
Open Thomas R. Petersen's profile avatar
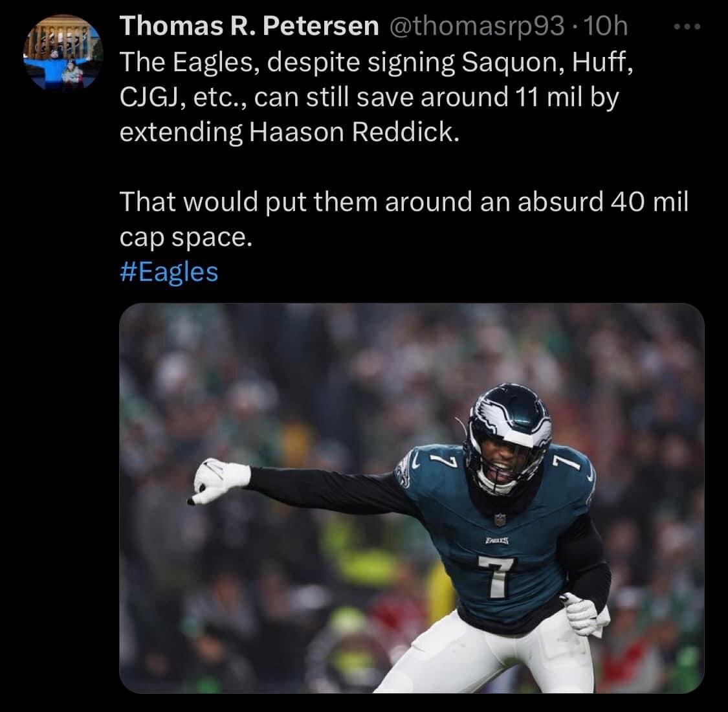pos(63,52)
